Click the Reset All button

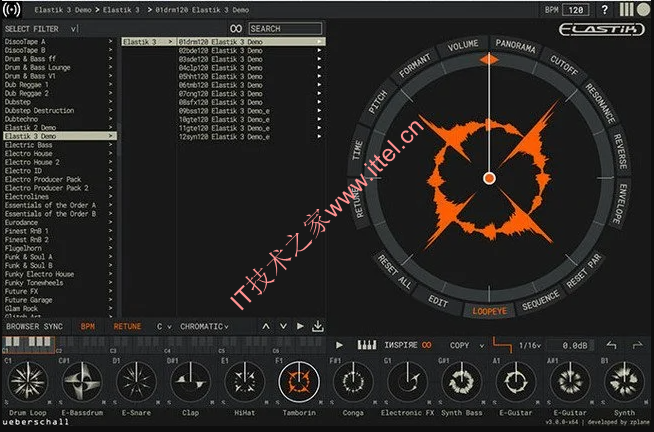pyautogui.click(x=395, y=272)
